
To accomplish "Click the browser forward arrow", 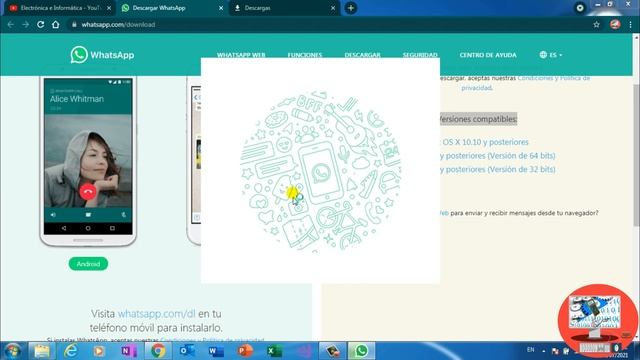I will (26, 24).
